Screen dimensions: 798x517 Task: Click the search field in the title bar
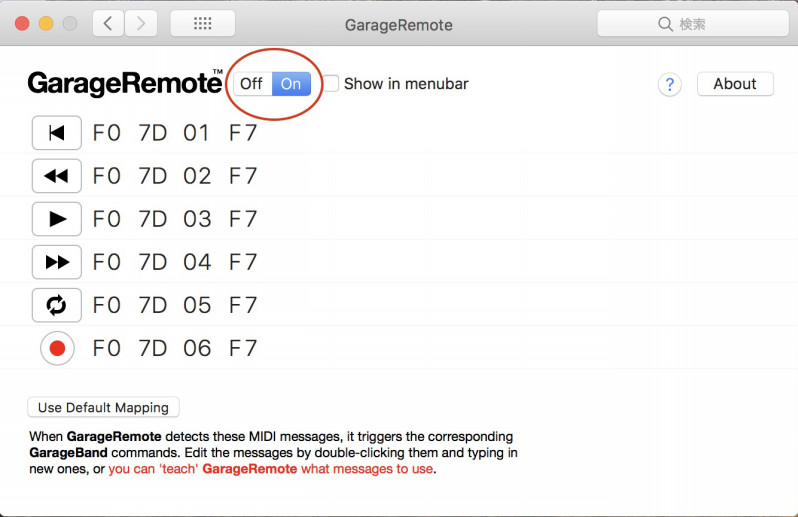pyautogui.click(x=685, y=24)
